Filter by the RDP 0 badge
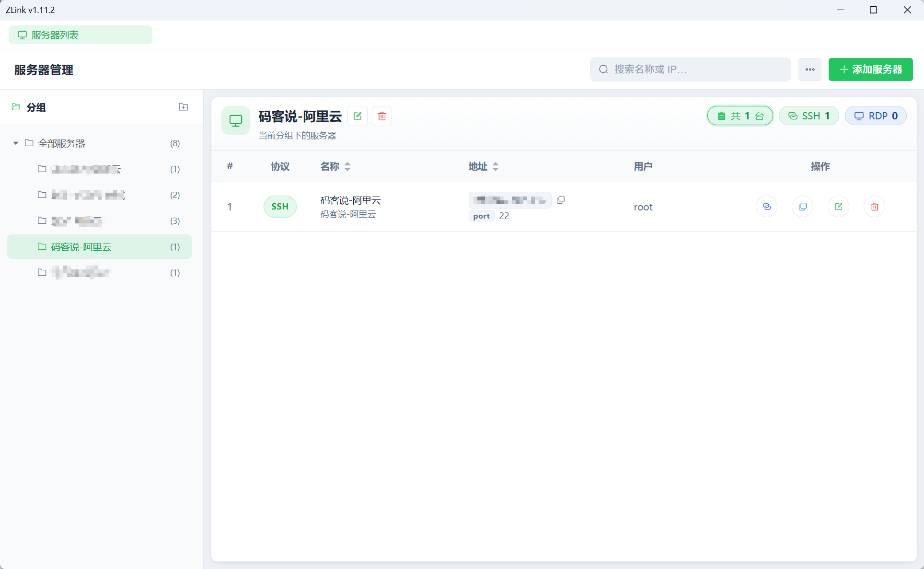 pos(876,116)
